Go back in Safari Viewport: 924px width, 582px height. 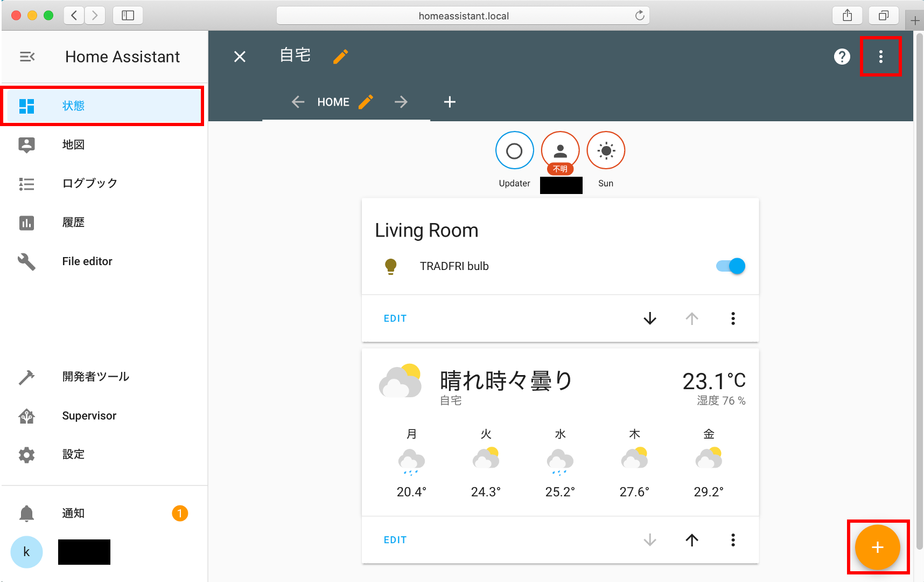tap(74, 16)
